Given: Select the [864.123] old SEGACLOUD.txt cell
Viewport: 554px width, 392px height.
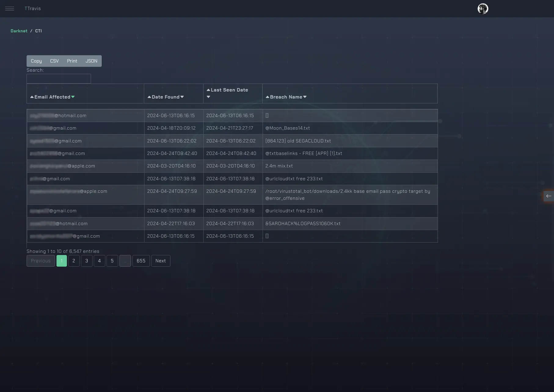Looking at the screenshot, I should 350,141.
